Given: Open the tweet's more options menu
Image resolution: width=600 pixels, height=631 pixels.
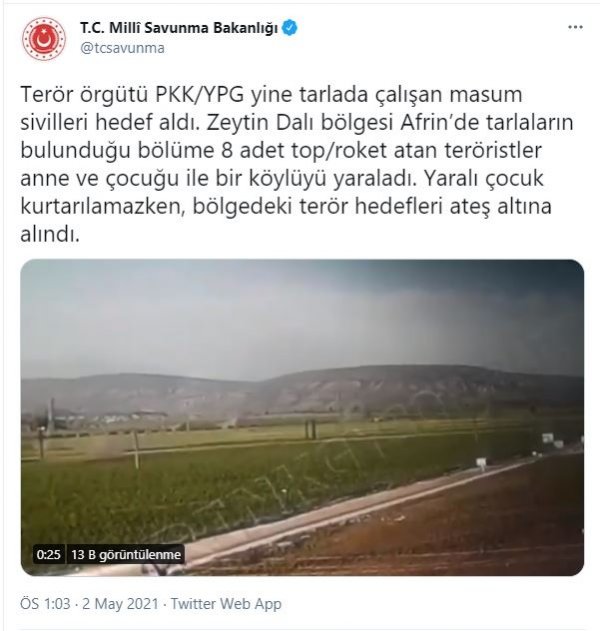Looking at the screenshot, I should pyautogui.click(x=575, y=27).
